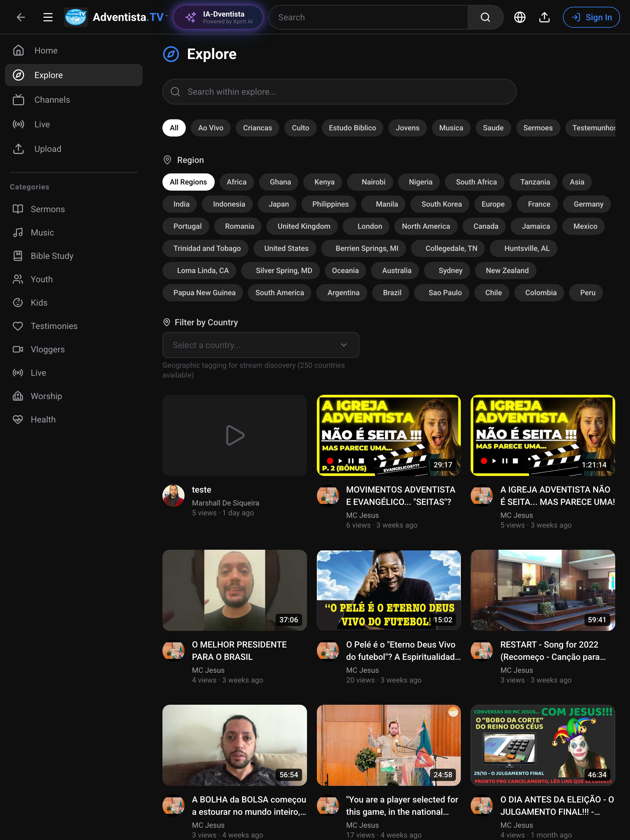This screenshot has width=630, height=840.
Task: Click the Live icon in main navigation
Action: point(18,124)
